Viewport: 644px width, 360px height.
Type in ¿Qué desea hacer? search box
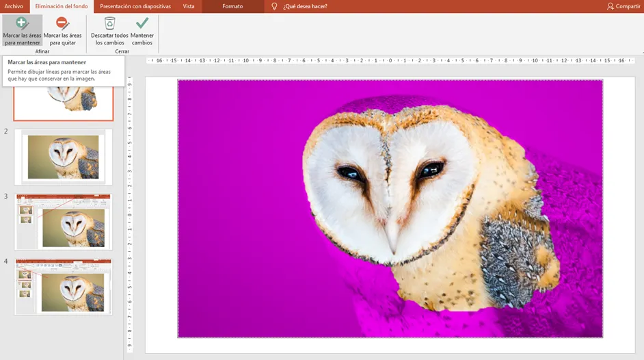tap(305, 6)
